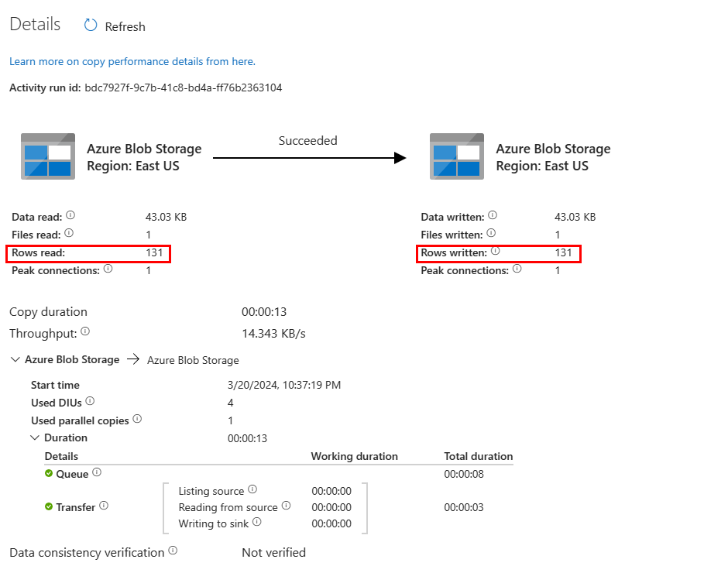
Task: Click the Queue total duration 00:00:08
Action: tap(464, 474)
